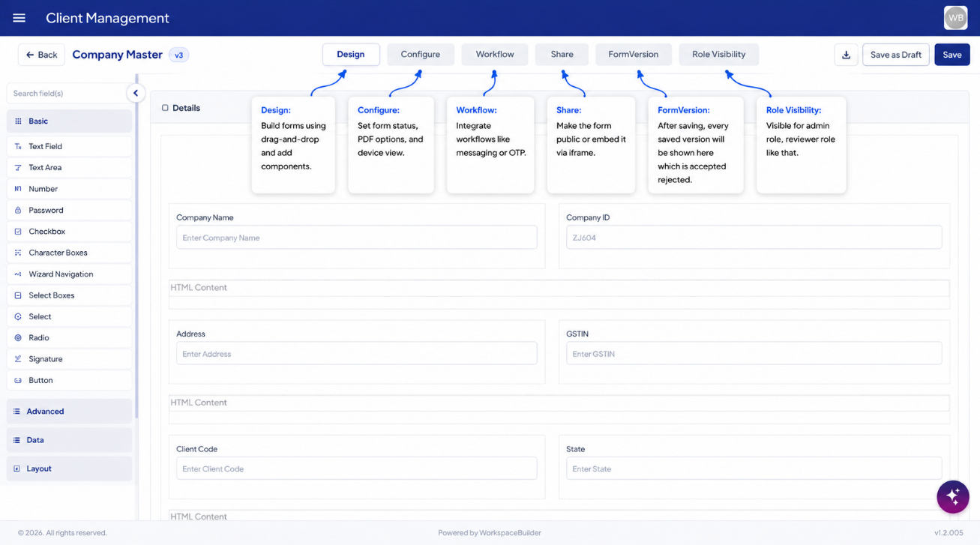The height and width of the screenshot is (545, 980).
Task: Click the Search field(s) input
Action: [67, 94]
